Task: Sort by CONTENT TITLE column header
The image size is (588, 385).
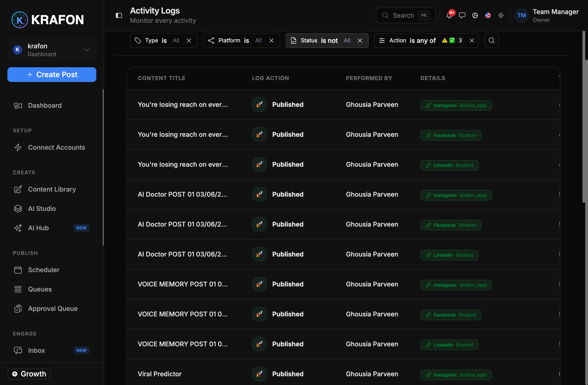Action: pyautogui.click(x=162, y=78)
